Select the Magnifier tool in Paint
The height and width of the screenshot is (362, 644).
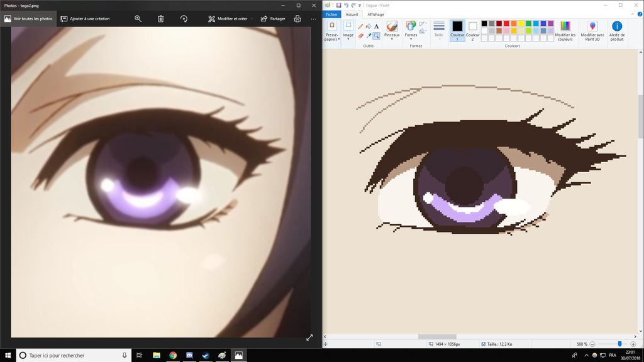click(376, 36)
